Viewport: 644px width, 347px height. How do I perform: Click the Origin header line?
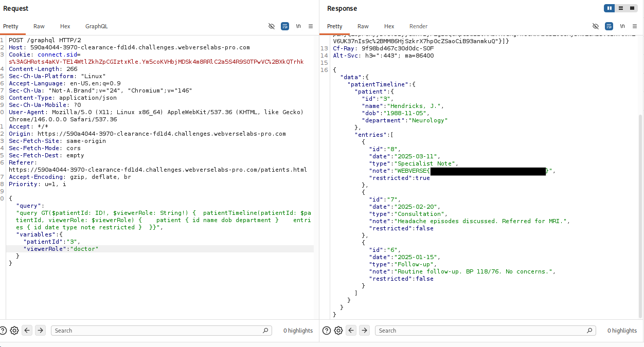pyautogui.click(x=147, y=134)
